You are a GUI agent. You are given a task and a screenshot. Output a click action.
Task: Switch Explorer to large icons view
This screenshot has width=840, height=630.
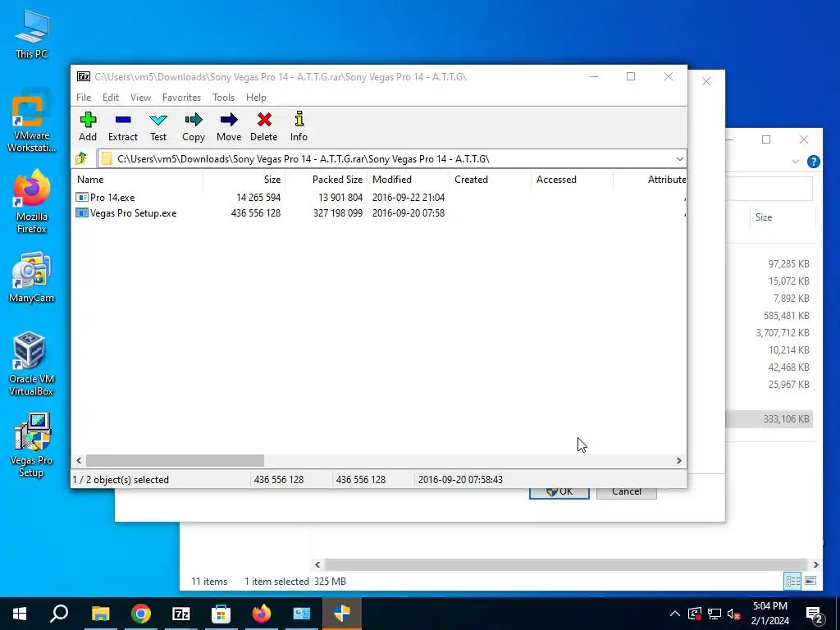pos(810,581)
